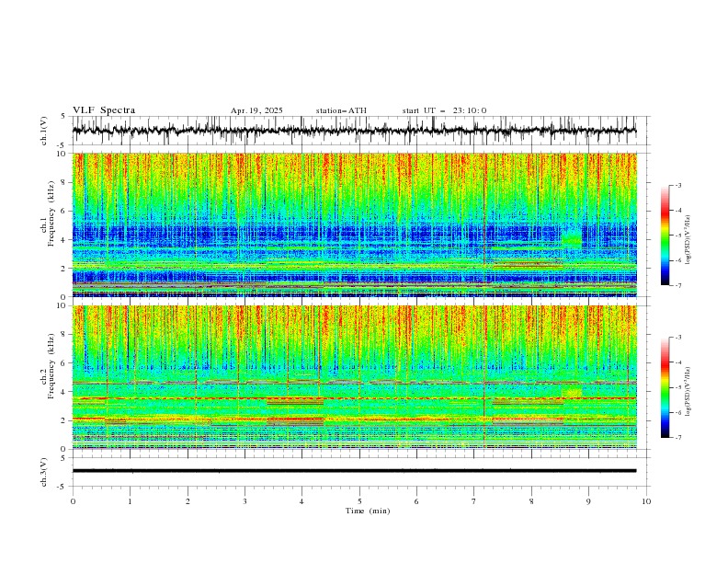This screenshot has width=728, height=563.
Task: Click ch.2 frequency tick label "8"
Action: coord(65,334)
